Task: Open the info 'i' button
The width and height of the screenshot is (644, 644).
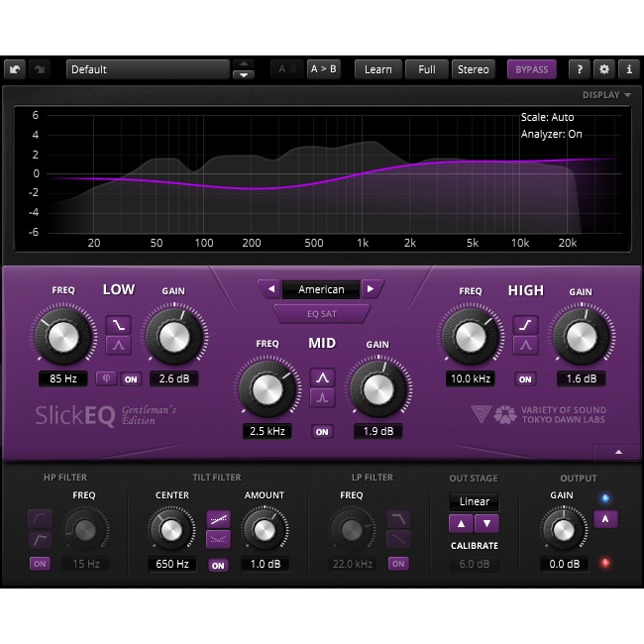Action: tap(629, 69)
